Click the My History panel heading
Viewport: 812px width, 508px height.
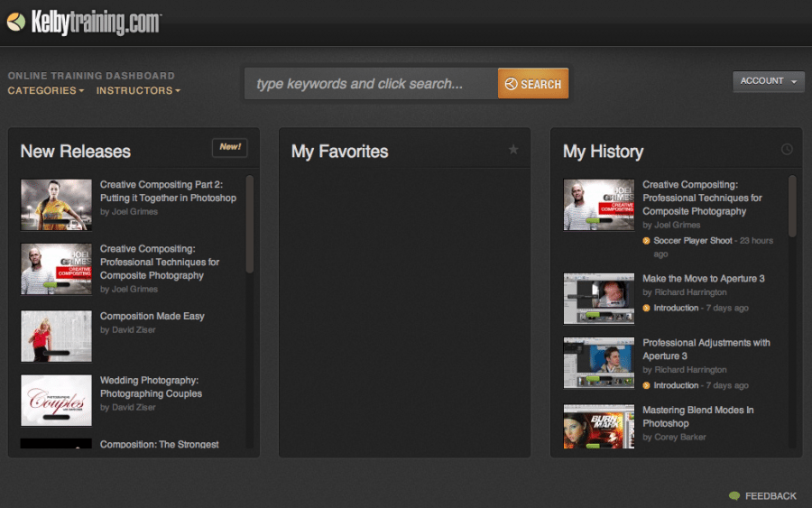click(604, 152)
